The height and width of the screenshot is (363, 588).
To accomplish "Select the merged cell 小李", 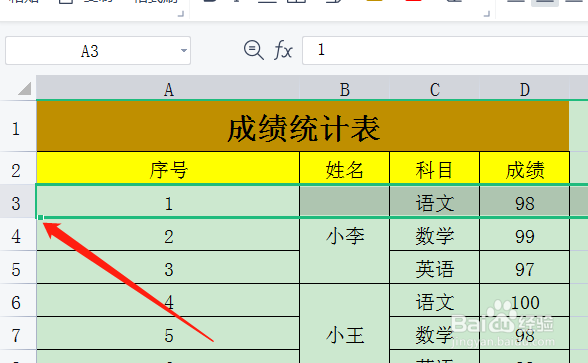I will 345,234.
